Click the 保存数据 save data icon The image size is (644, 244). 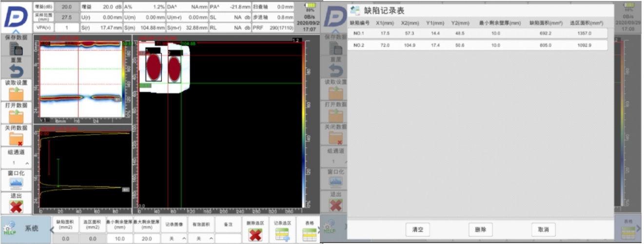16,48
